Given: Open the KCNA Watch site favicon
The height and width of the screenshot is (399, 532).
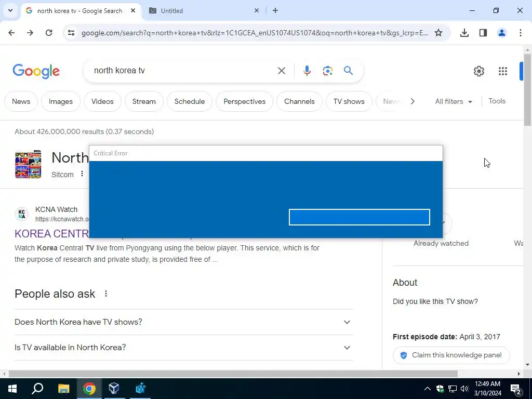Looking at the screenshot, I should (22, 214).
